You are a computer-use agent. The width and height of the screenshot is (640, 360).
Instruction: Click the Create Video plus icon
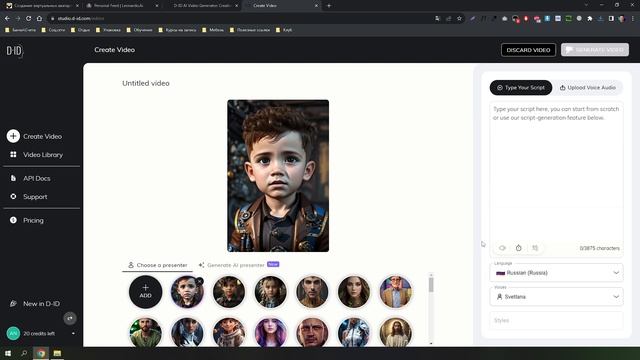[x=13, y=136]
